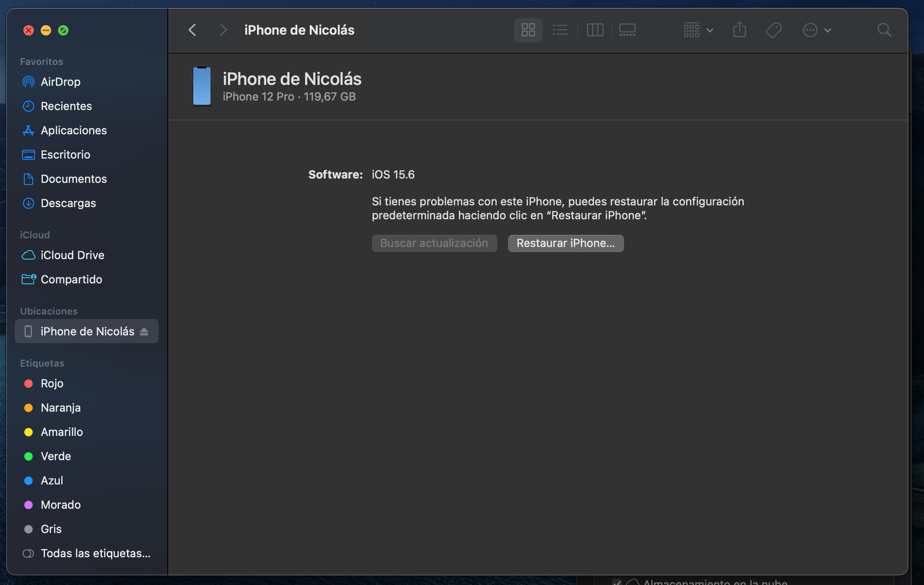Select AirDrop in the sidebar
This screenshot has height=585, width=924.
[60, 82]
